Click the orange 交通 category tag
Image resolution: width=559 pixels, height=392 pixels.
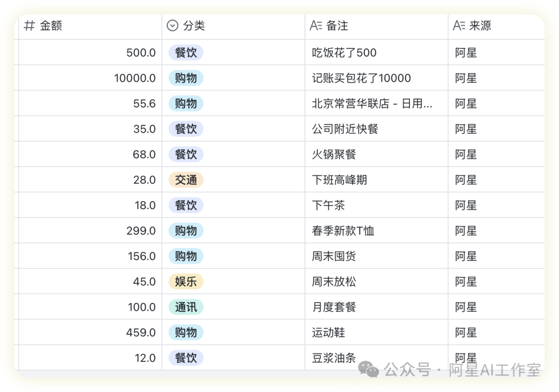[x=186, y=180]
